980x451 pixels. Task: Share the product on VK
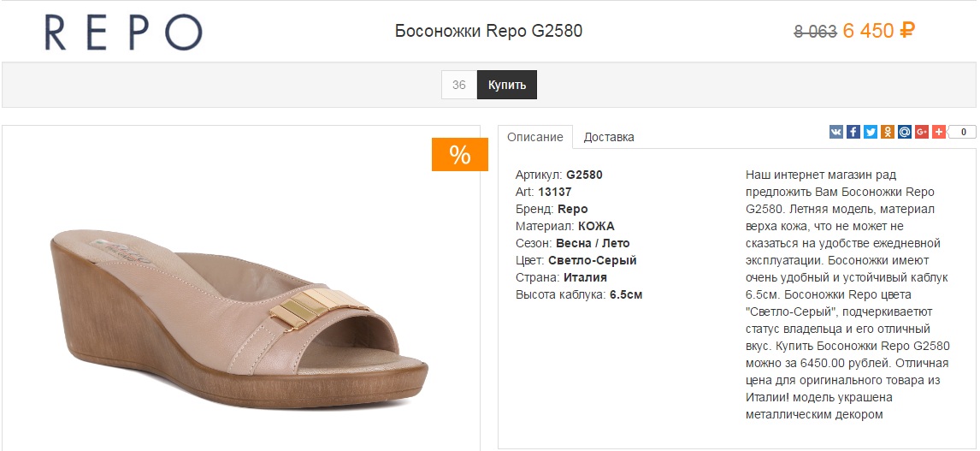coord(835,132)
